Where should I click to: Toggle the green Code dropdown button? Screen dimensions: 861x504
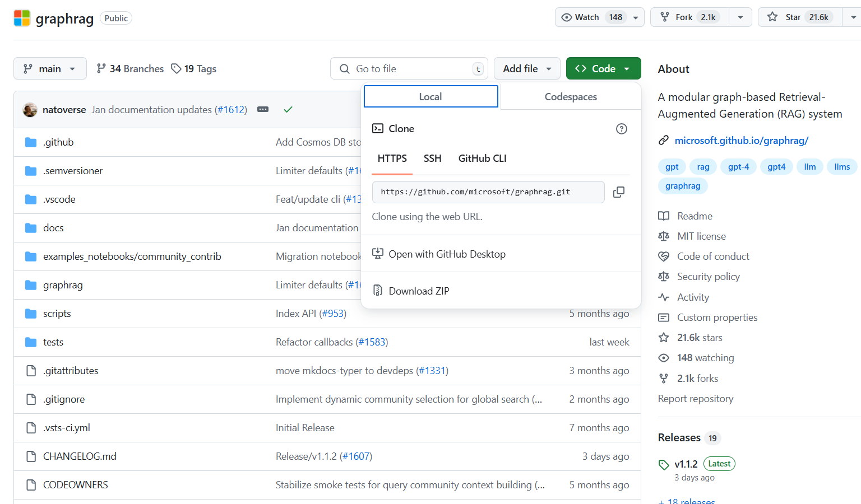[603, 68]
